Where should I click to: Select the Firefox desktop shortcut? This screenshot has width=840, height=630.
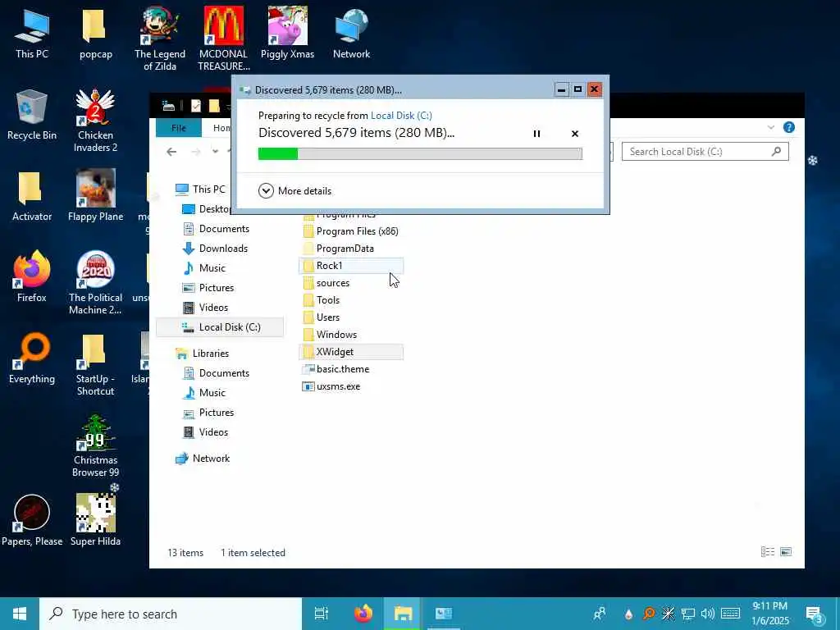[x=32, y=277]
